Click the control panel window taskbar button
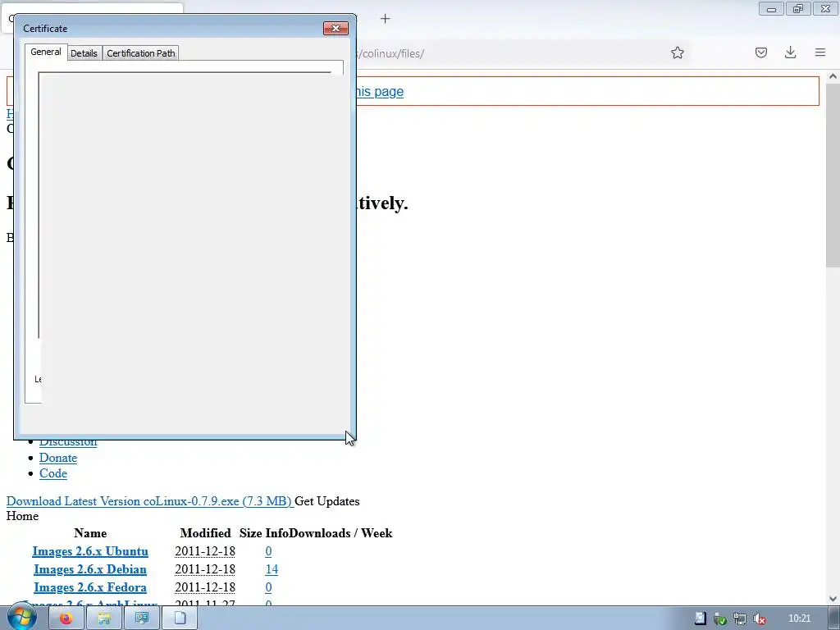 coord(142,619)
